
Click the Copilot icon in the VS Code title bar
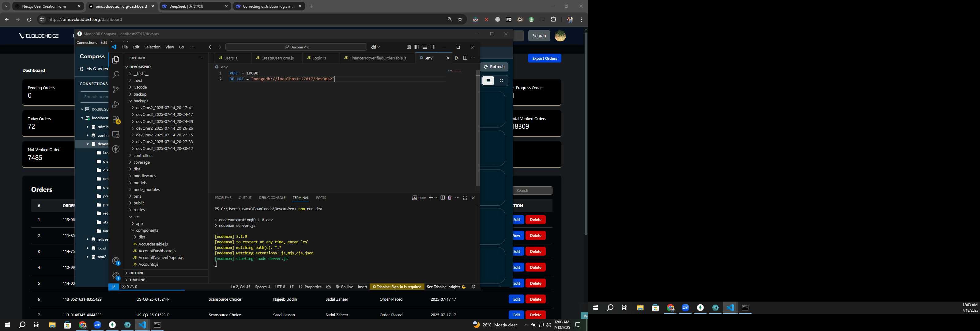click(374, 47)
